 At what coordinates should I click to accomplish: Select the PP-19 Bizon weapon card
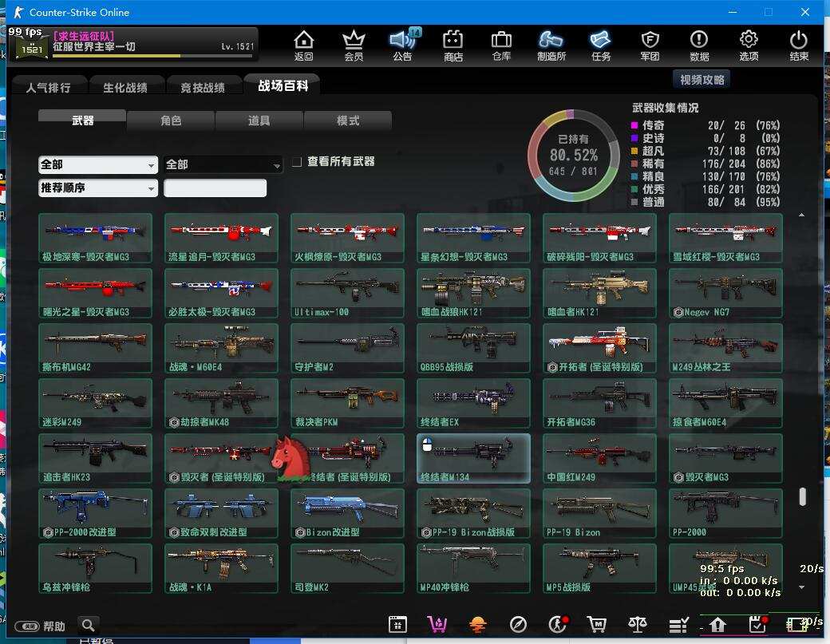coord(599,513)
